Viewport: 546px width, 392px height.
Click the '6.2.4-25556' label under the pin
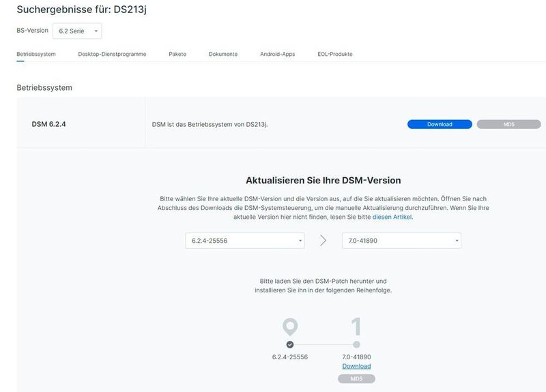pos(289,357)
